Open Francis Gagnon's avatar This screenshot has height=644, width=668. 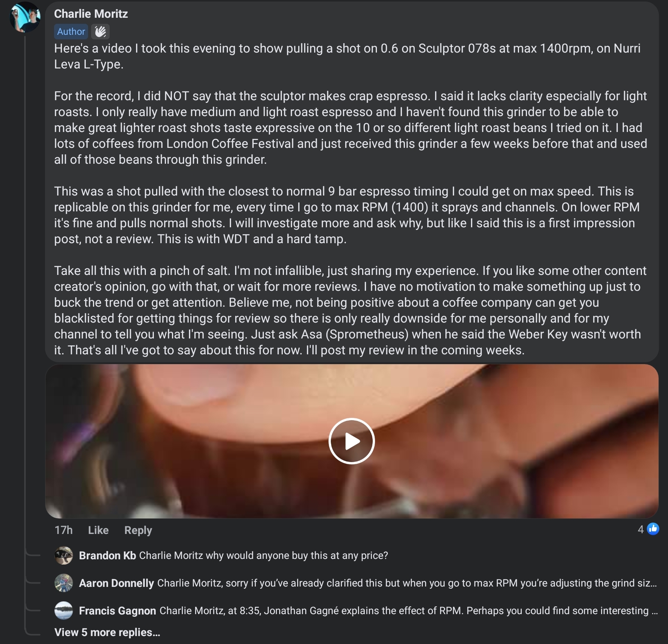[x=64, y=611]
